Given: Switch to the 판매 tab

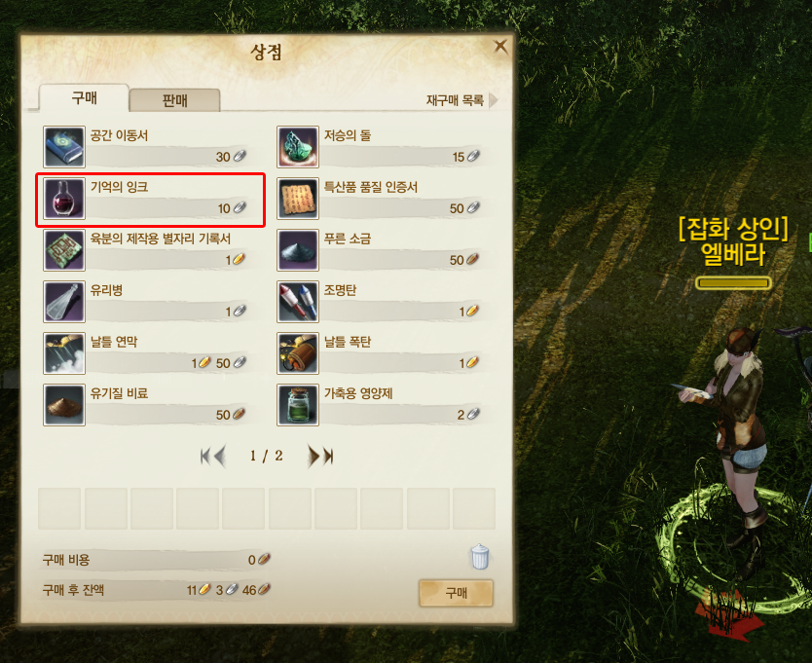Looking at the screenshot, I should pos(174,100).
